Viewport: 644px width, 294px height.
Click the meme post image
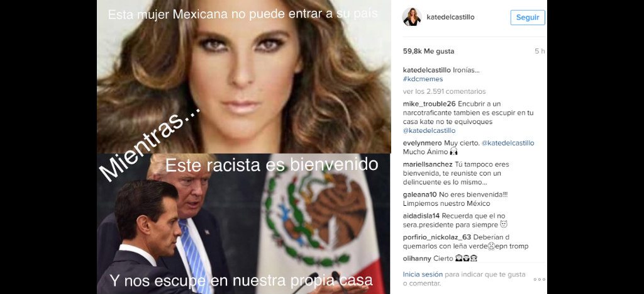tap(243, 147)
